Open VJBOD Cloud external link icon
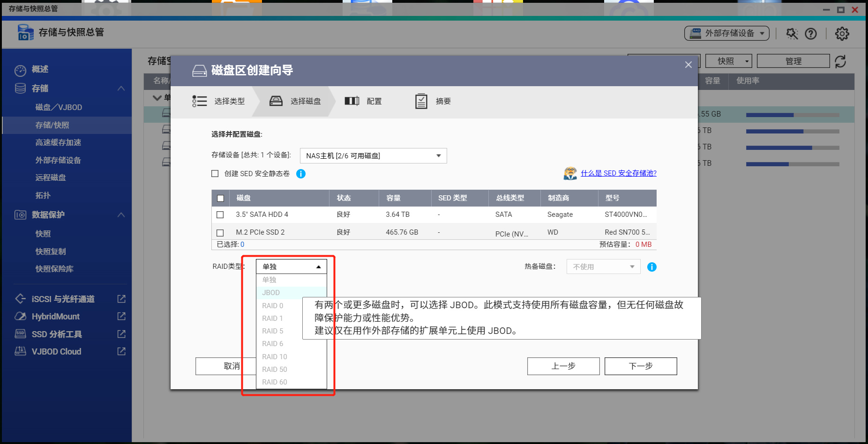The width and height of the screenshot is (868, 444). 121,351
